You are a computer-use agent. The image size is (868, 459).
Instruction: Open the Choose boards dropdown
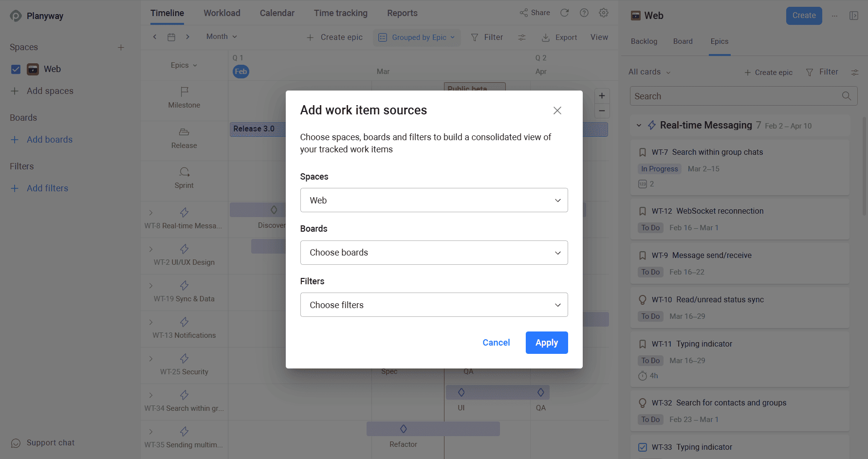pos(434,253)
